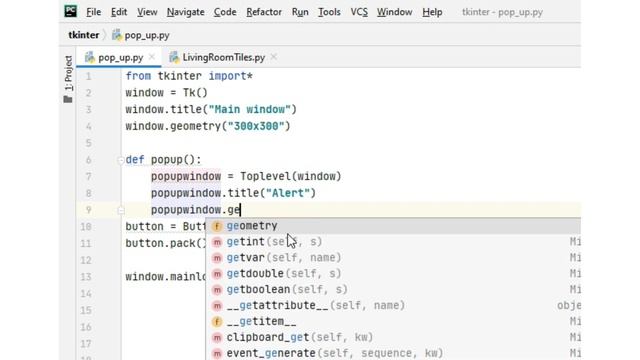Close the LivingRoomTiles.py tab
This screenshot has height=360, width=640.
(274, 57)
